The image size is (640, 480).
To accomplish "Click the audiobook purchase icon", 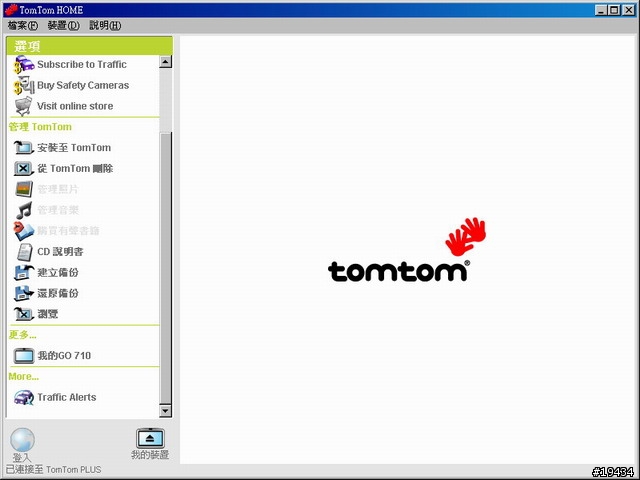I will click(24, 231).
